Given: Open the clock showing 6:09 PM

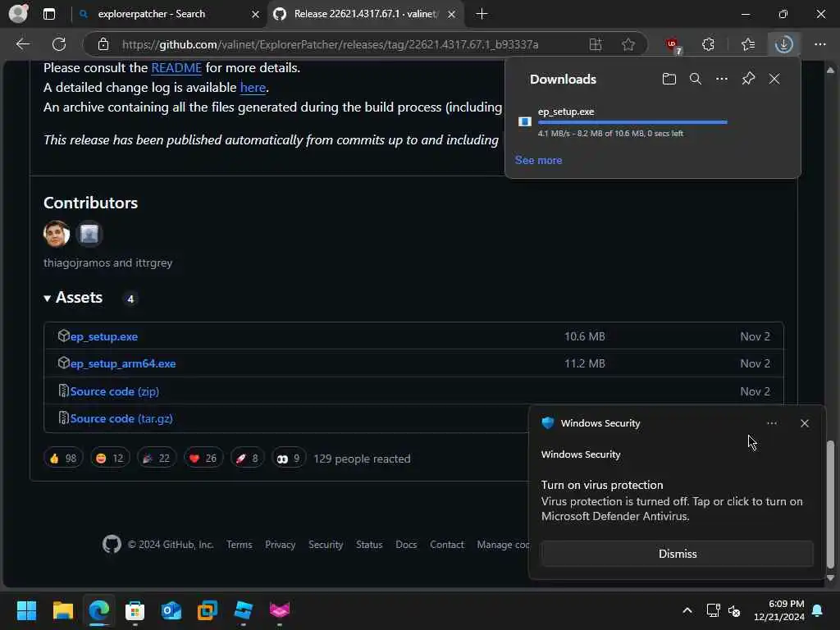Looking at the screenshot, I should pos(779,610).
